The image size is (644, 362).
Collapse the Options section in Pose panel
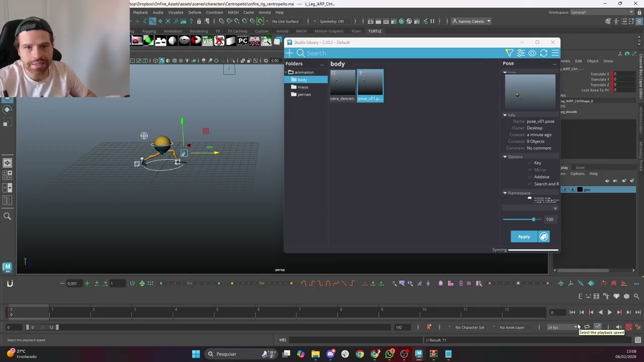pyautogui.click(x=505, y=157)
